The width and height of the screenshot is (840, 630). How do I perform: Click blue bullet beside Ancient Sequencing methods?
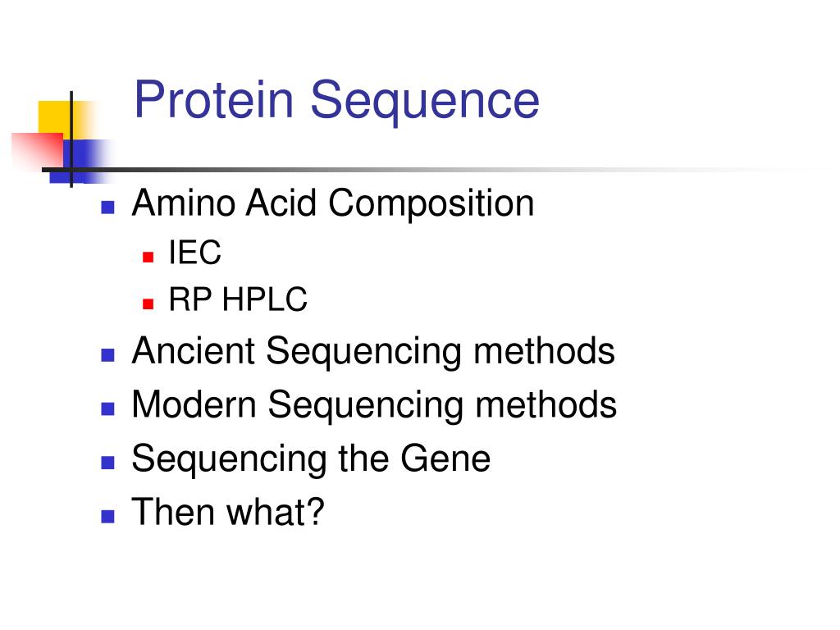(x=107, y=355)
